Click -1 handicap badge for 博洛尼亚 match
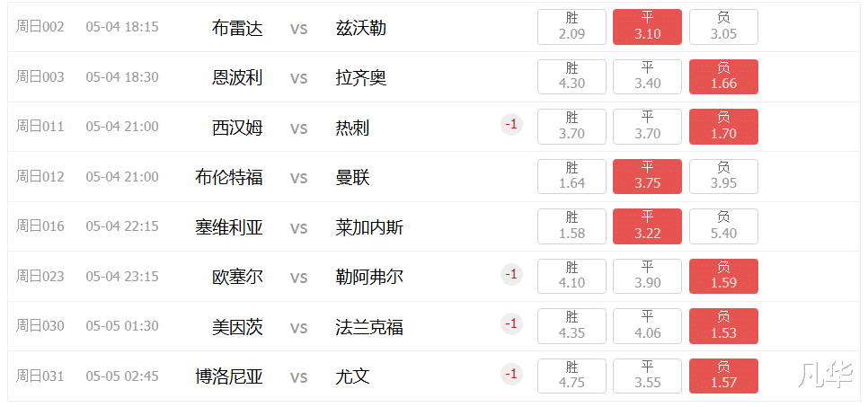The image size is (868, 407). tap(511, 374)
